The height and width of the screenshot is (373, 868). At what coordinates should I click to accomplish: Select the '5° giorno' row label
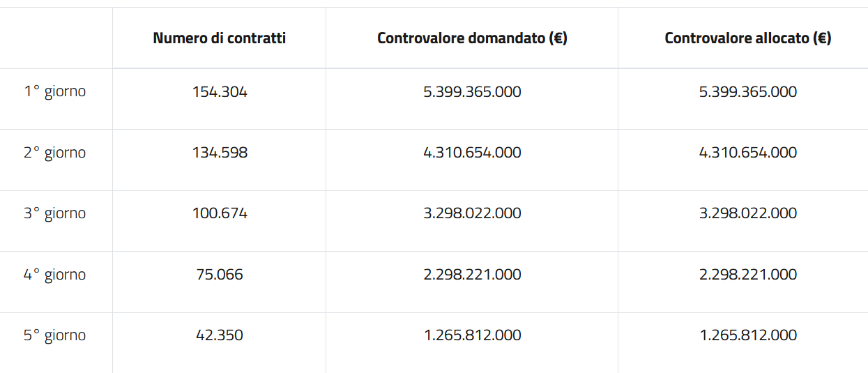tap(55, 335)
